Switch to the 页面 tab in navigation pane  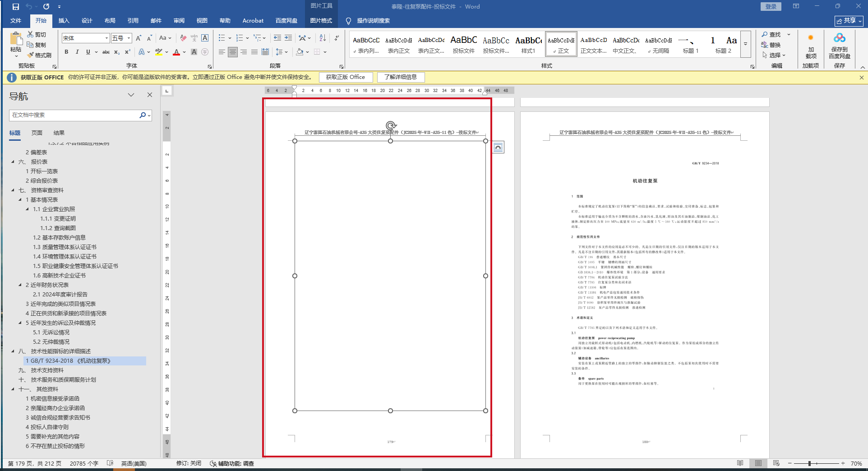(37, 133)
